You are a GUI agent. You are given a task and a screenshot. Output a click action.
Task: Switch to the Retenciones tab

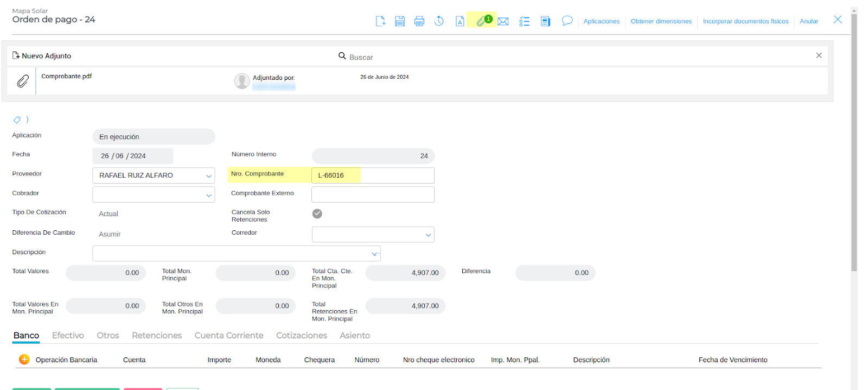click(157, 336)
